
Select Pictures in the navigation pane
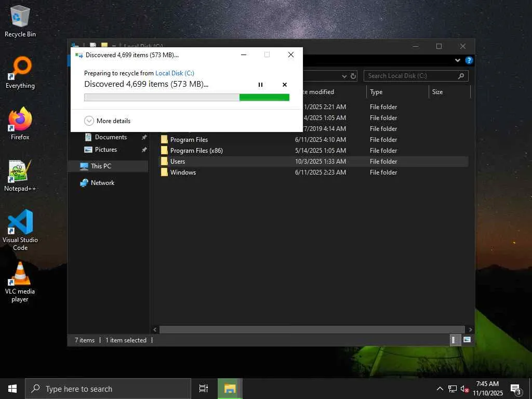105,150
